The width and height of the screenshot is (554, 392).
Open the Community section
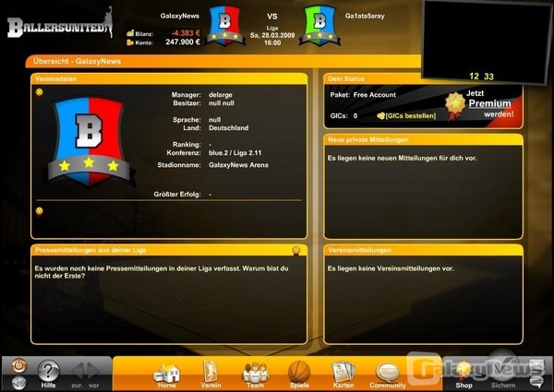[x=388, y=374]
